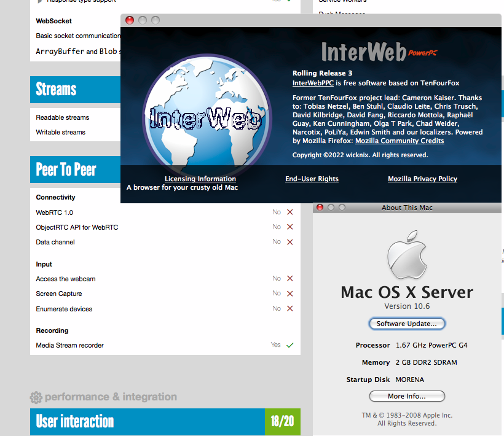The image size is (504, 436).
Task: Click red X next to Screen Capture
Action: (x=290, y=294)
